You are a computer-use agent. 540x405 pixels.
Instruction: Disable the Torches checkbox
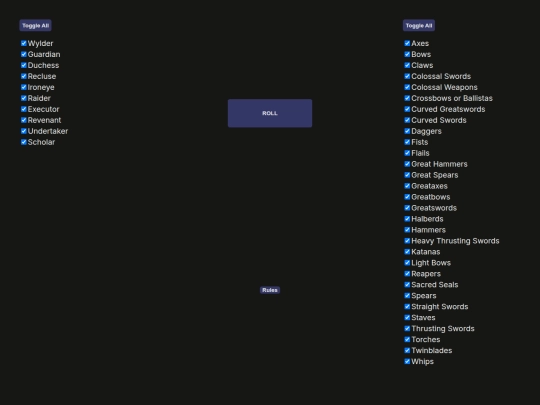(407, 340)
